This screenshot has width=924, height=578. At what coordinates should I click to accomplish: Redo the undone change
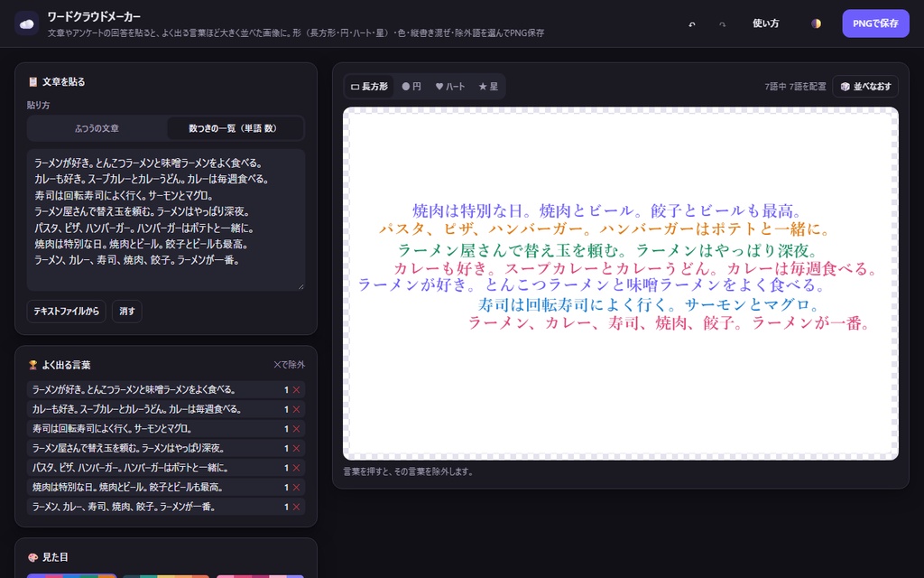(x=723, y=24)
